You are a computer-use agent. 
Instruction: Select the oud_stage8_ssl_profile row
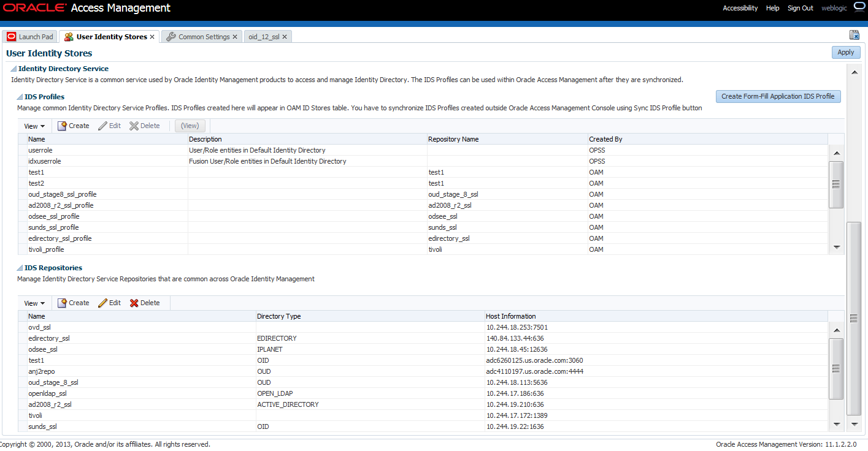pyautogui.click(x=423, y=194)
